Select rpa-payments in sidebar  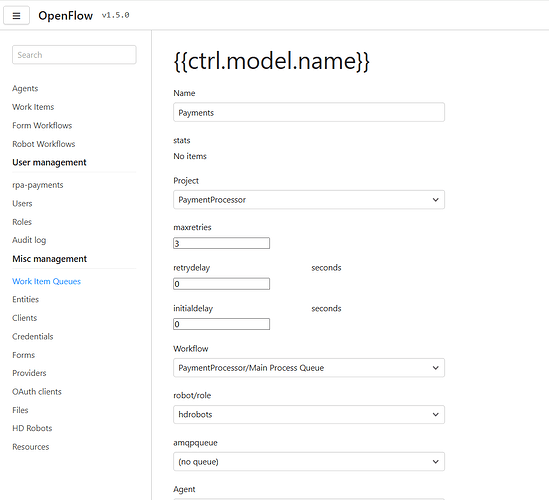click(x=37, y=185)
